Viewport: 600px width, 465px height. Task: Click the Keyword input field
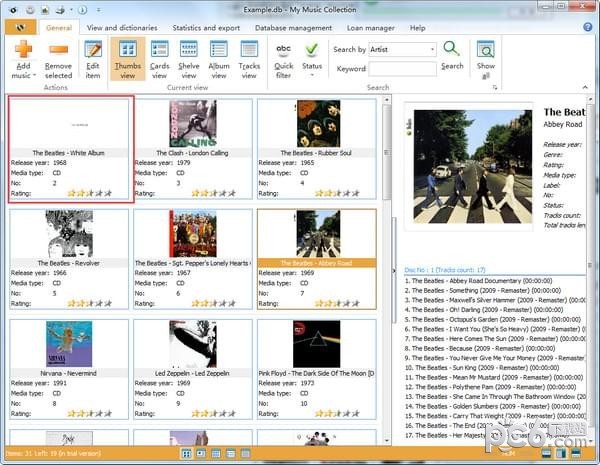tap(402, 69)
